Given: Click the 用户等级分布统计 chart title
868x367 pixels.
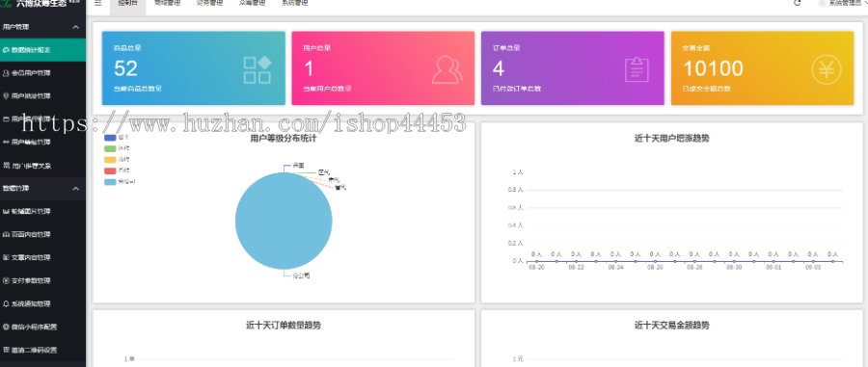Looking at the screenshot, I should [284, 139].
